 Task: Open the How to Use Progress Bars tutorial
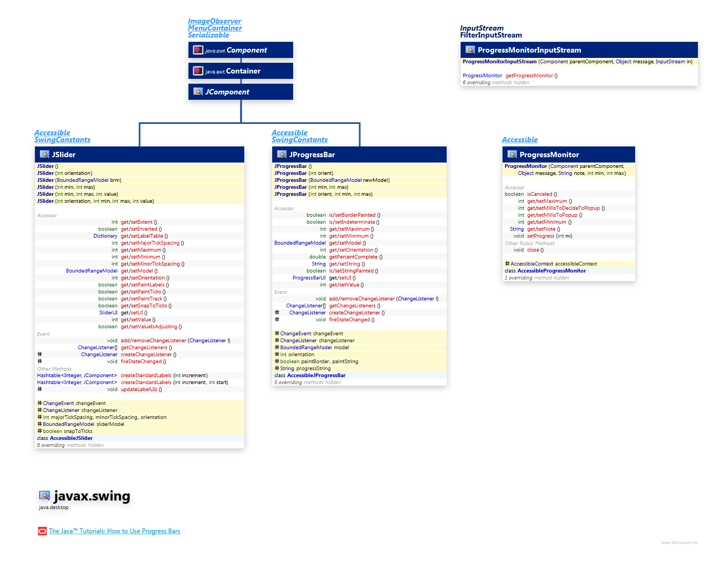coord(114,531)
